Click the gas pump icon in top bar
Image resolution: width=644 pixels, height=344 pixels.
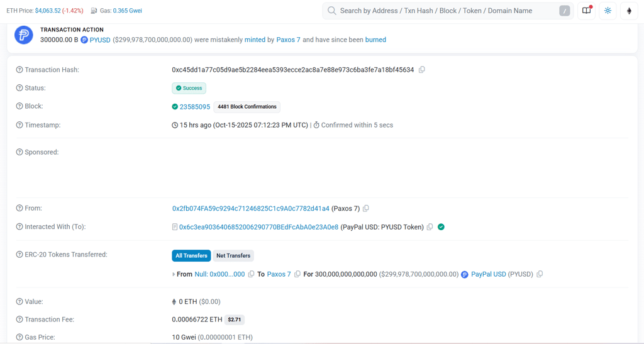(94, 11)
